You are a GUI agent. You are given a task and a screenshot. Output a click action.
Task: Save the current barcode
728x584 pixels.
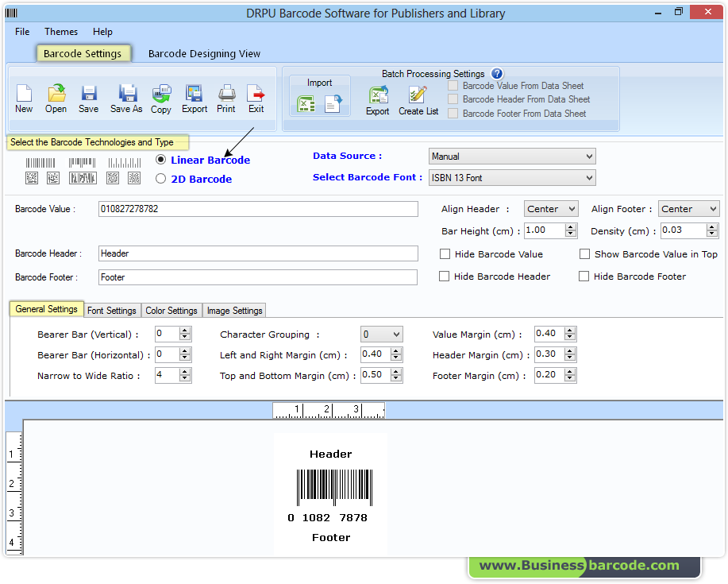coord(88,99)
